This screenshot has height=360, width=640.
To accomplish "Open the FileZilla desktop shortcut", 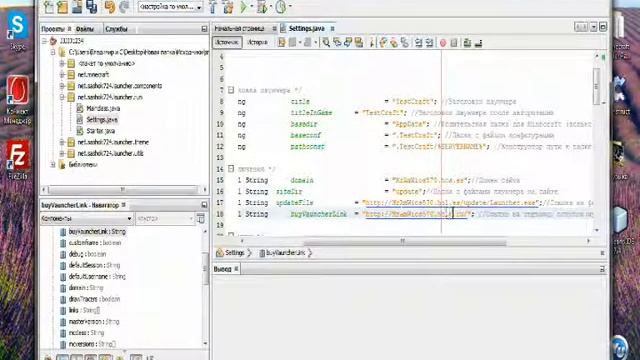I will (18, 160).
